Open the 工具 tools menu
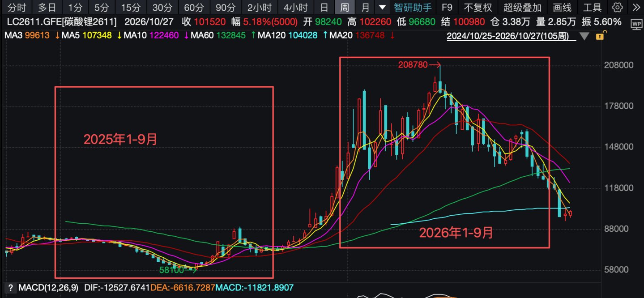Viewport: 644px width, 298px height. 593,8
